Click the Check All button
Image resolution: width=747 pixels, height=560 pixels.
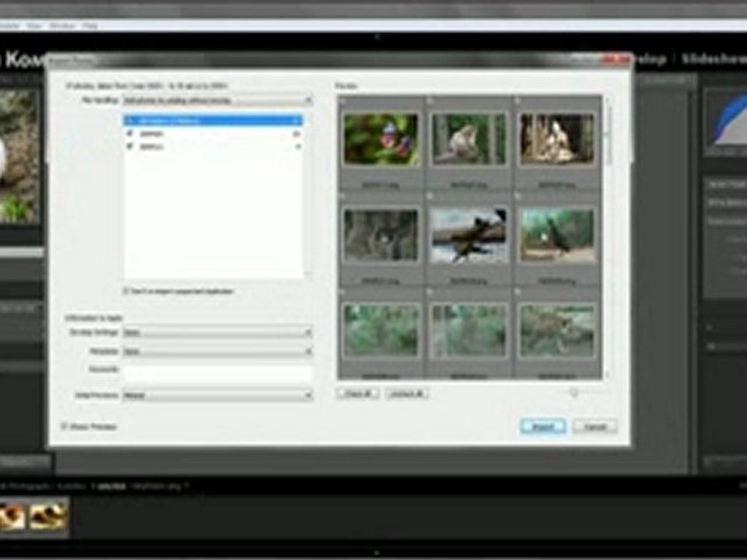358,394
